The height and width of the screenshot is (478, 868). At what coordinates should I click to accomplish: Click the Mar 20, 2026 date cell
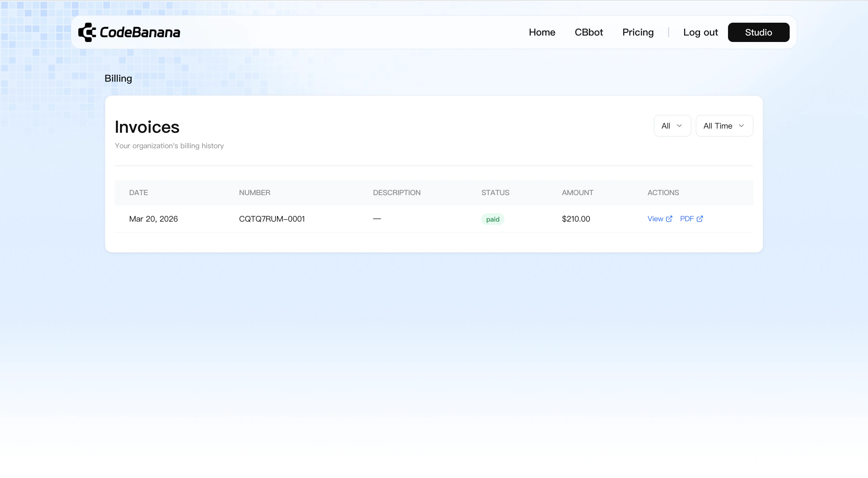click(153, 219)
